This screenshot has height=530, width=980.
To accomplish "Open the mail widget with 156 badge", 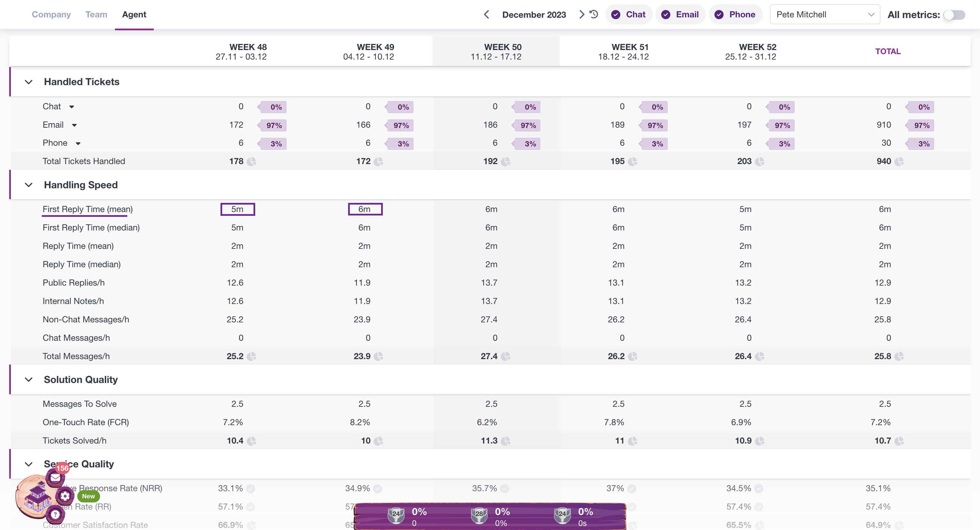I will pyautogui.click(x=55, y=478).
